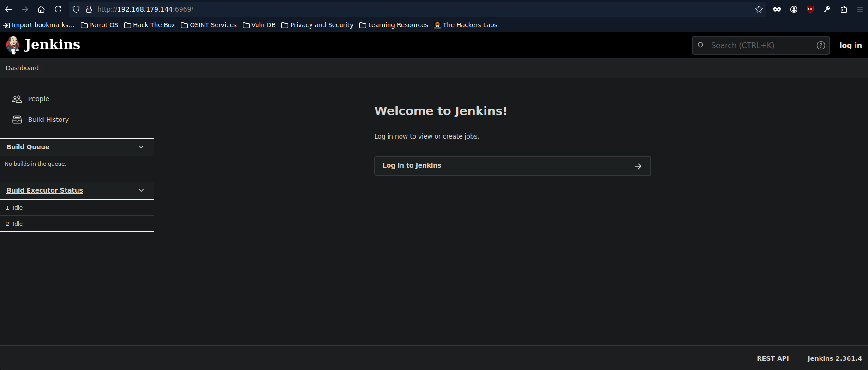Open the REST API footer link
This screenshot has height=370, width=868.
pos(772,358)
